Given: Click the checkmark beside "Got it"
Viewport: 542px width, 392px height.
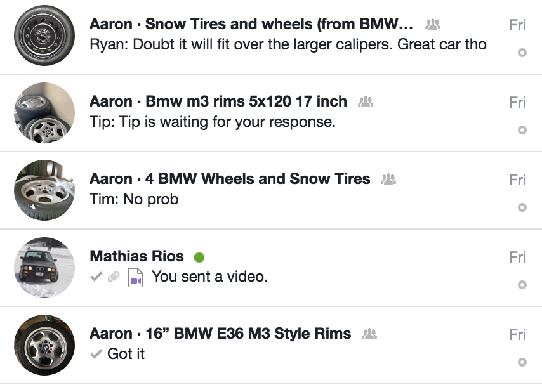Looking at the screenshot, I should pyautogui.click(x=96, y=354).
